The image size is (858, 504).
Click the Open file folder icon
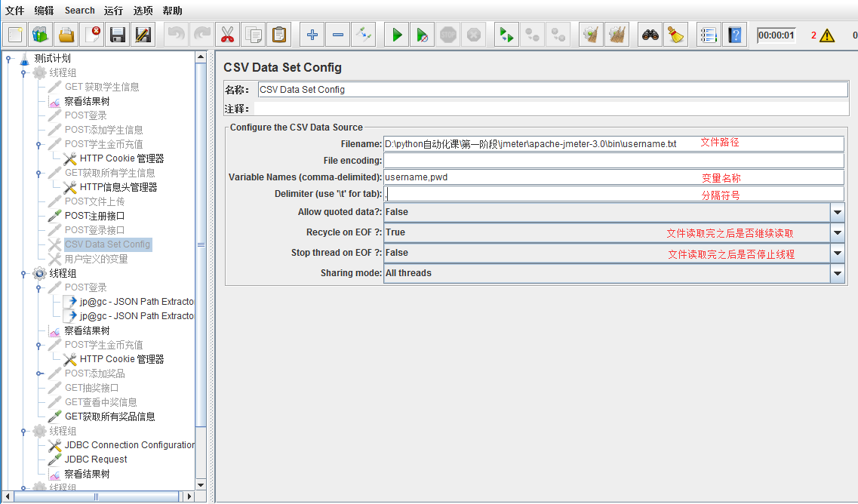66,35
